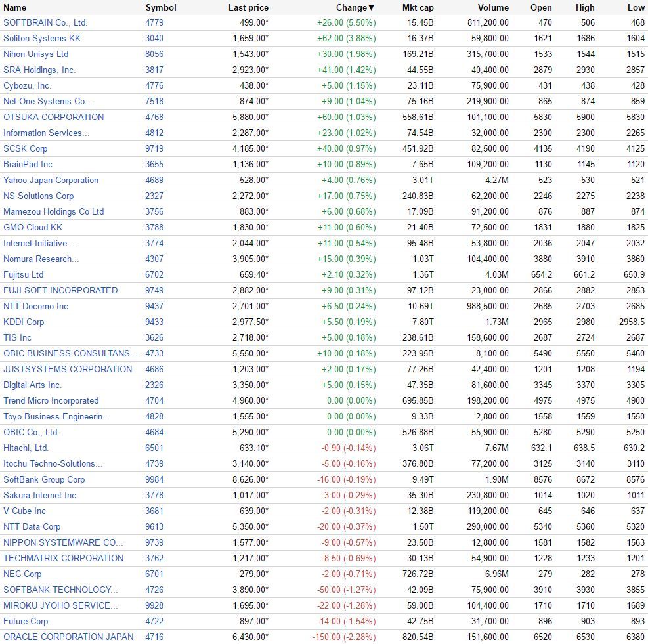This screenshot has width=648, height=644.
Task: Open the ORACLE CORPORATION JAPAN link
Action: pos(68,637)
